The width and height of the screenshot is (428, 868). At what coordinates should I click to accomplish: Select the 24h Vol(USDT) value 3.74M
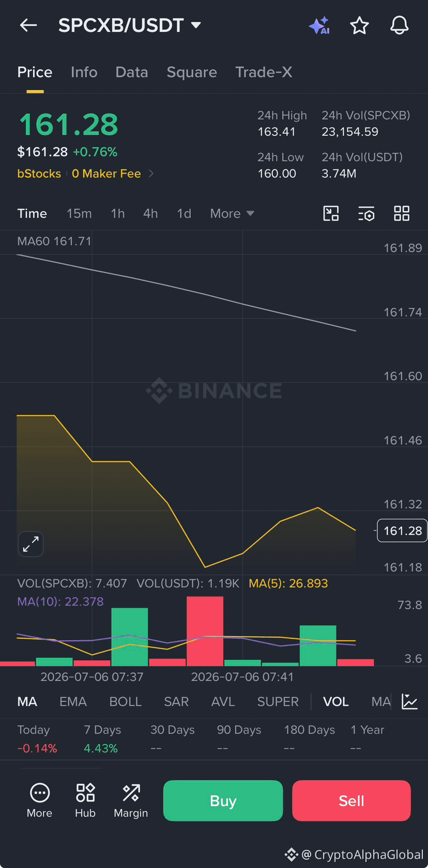pyautogui.click(x=339, y=173)
